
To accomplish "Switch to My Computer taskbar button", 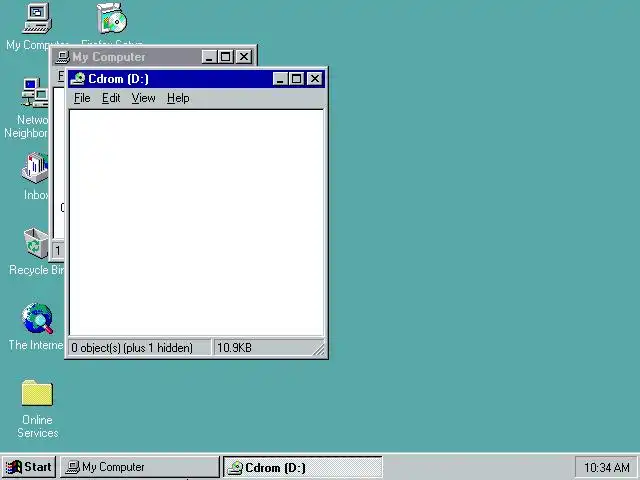I will [x=140, y=467].
